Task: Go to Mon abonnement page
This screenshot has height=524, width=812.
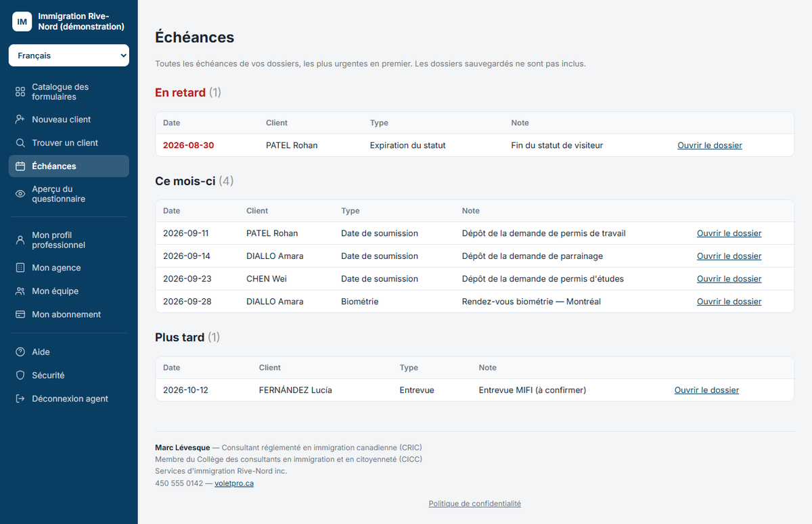Action: click(69, 314)
